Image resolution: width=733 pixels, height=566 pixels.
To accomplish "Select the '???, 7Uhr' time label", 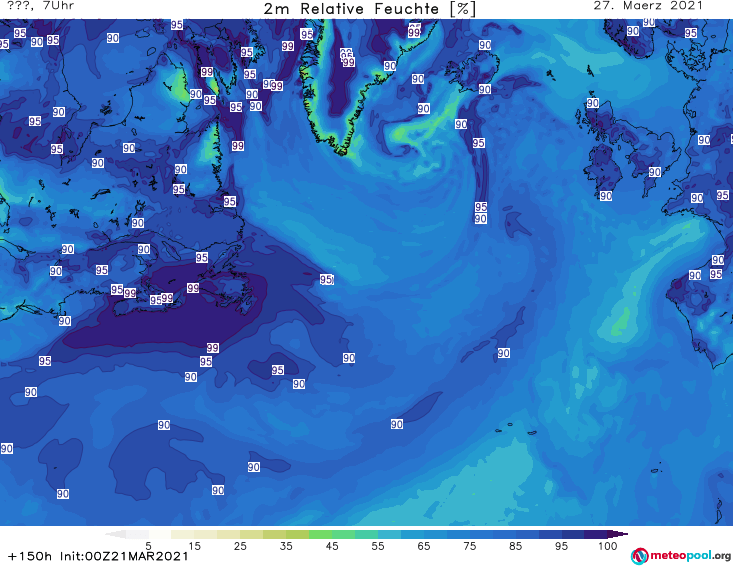I will (41, 6).
